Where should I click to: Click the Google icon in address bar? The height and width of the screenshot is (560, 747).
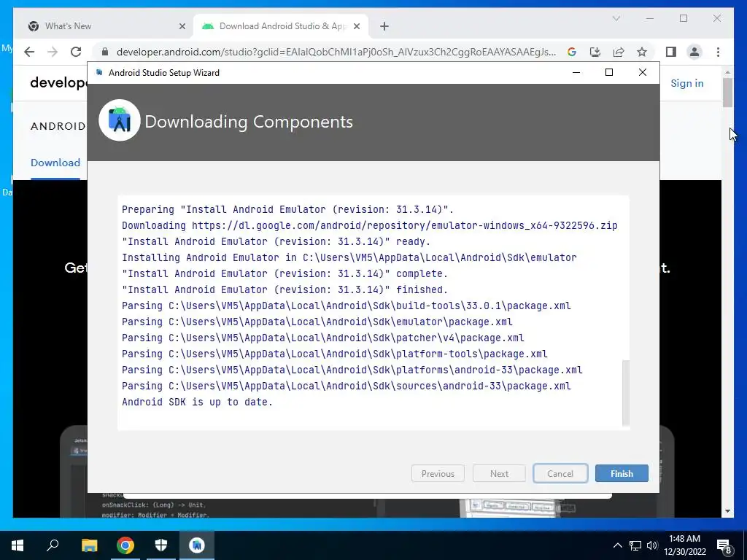[572, 52]
